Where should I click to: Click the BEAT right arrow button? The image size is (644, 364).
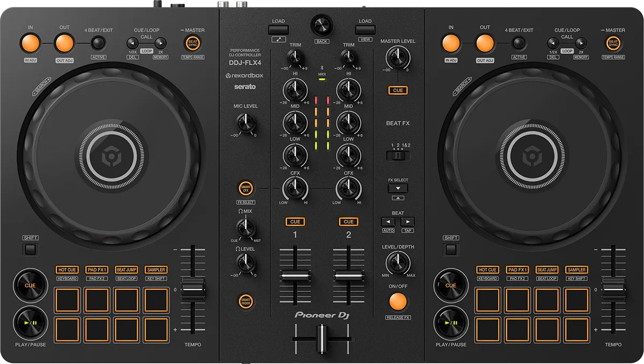pos(408,221)
